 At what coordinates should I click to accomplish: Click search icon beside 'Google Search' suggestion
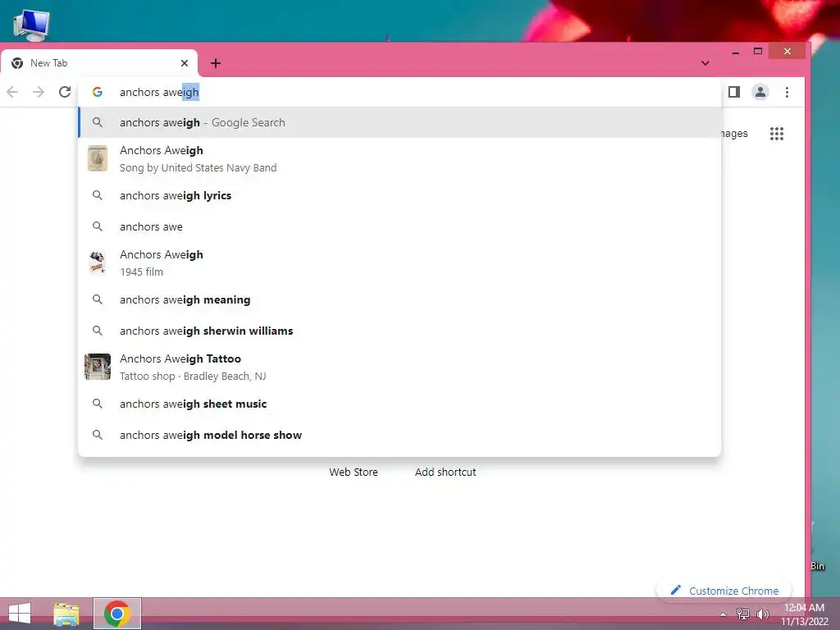[x=98, y=122]
